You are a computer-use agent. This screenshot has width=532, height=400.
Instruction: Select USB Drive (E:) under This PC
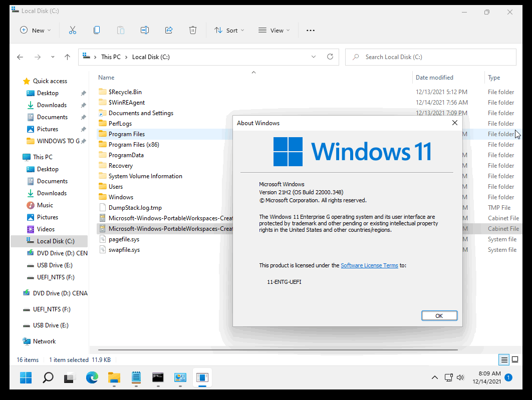[54, 265]
